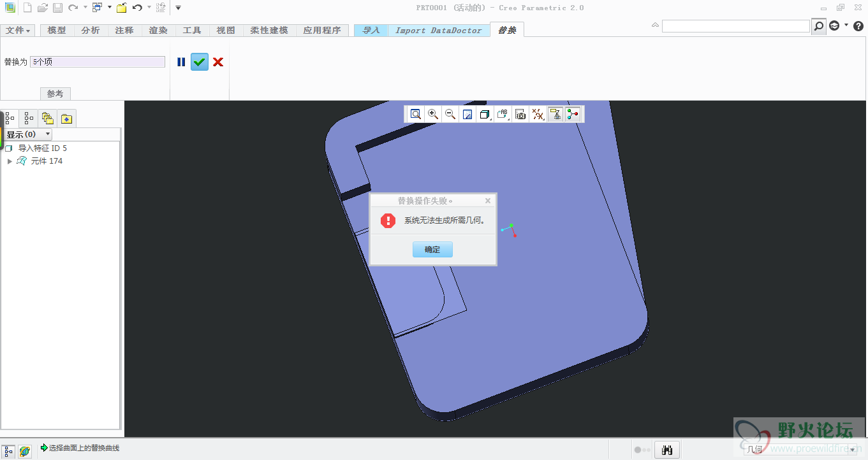Switch to the 工具 ribbon tab
Image resolution: width=868 pixels, height=460 pixels.
(192, 30)
